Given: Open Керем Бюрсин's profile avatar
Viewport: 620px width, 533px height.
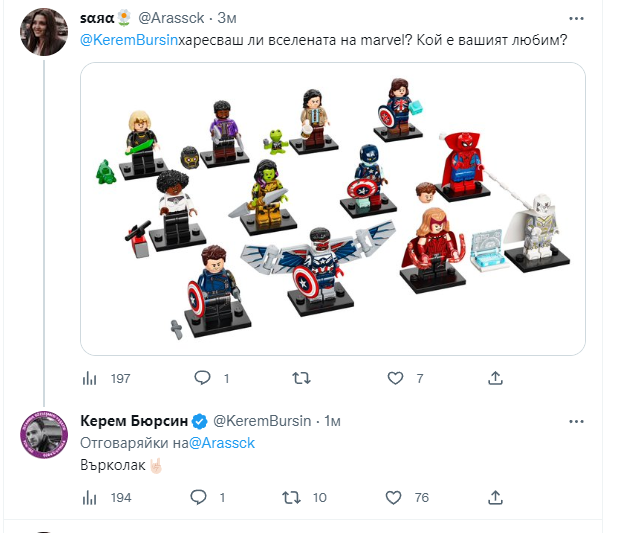Looking at the screenshot, I should pyautogui.click(x=43, y=434).
